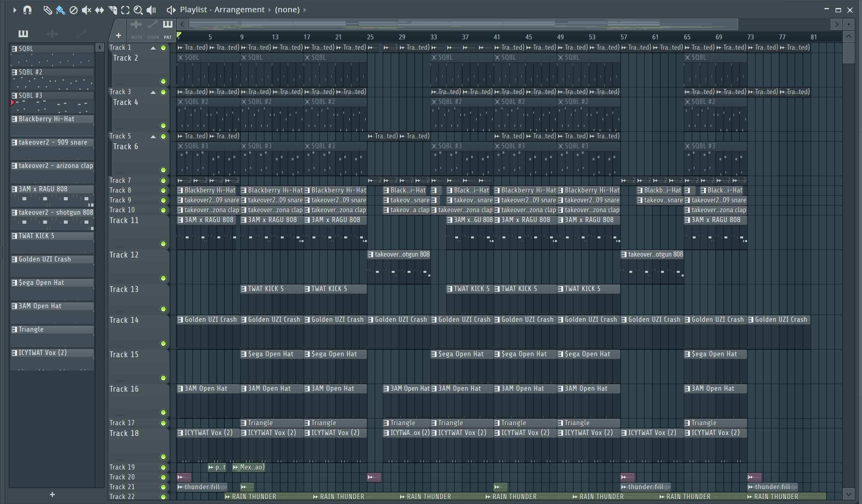Mute Track 18 using its green light
The image size is (862, 504).
[x=163, y=457]
